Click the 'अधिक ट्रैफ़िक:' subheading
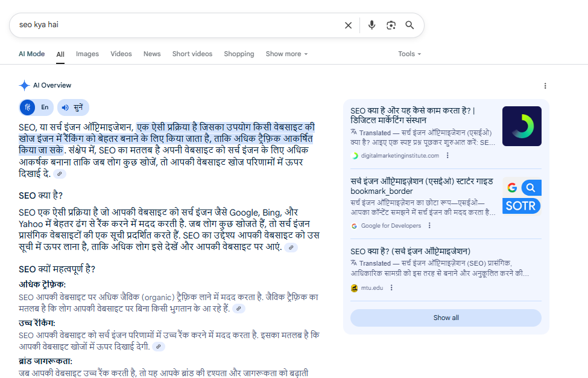This screenshot has height=378, width=588. pyautogui.click(x=42, y=284)
